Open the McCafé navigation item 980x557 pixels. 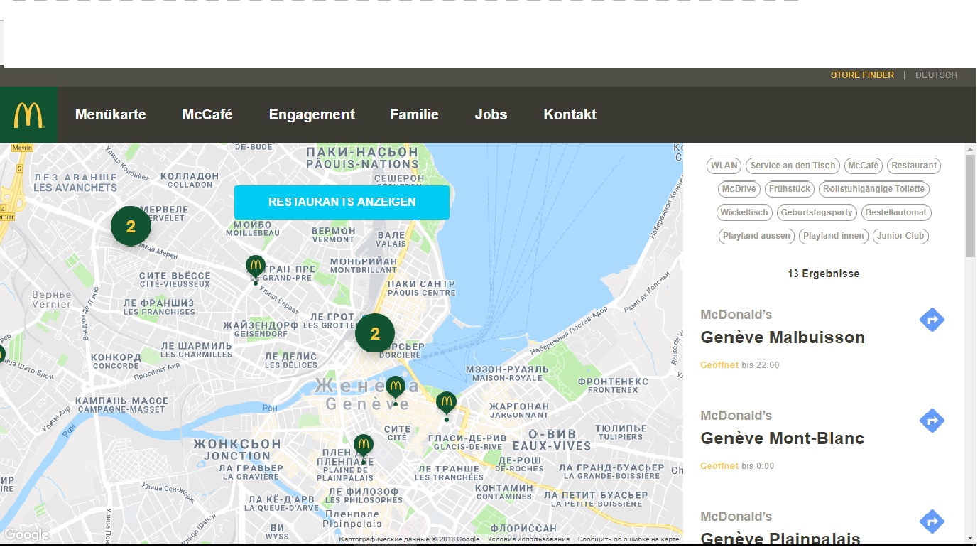coord(207,114)
